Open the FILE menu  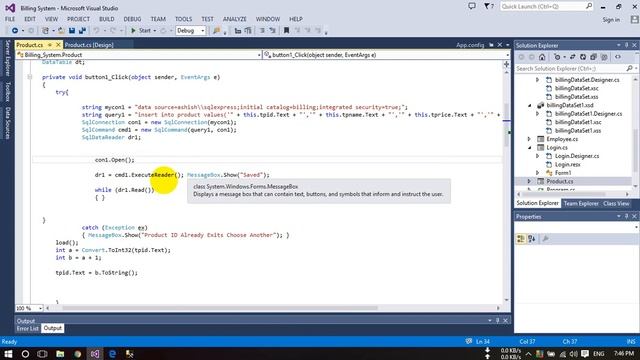[x=10, y=19]
